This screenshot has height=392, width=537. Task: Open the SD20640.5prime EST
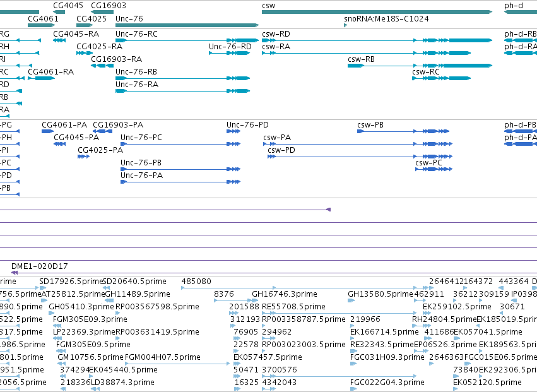(107, 288)
